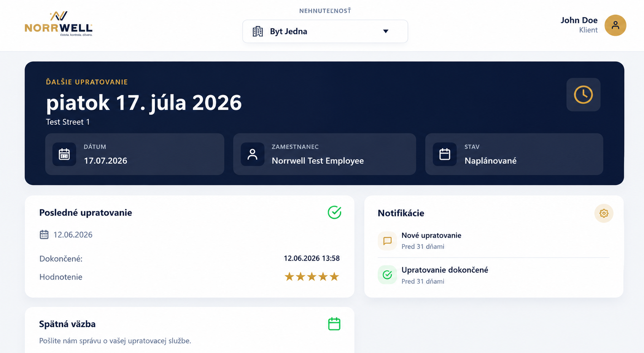The image size is (644, 353).
Task: Open the John Doe user avatar
Action: tap(615, 25)
